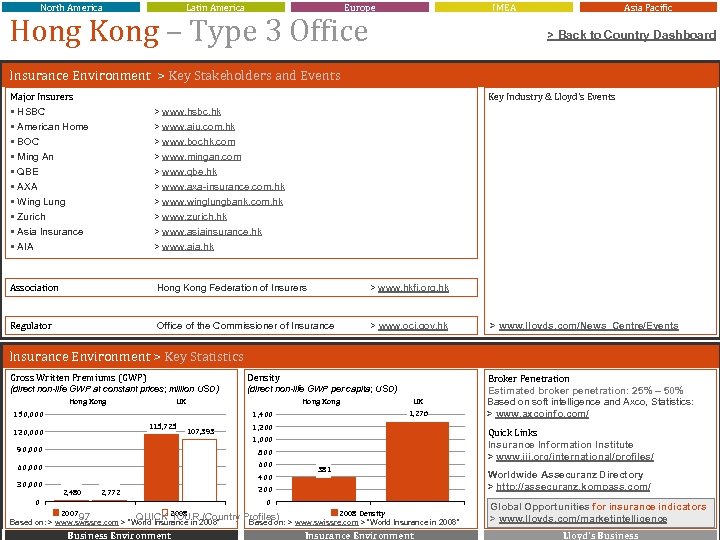Image resolution: width=720 pixels, height=540 pixels.
Task: Select the Asia Pacific region tab
Action: [648, 6]
